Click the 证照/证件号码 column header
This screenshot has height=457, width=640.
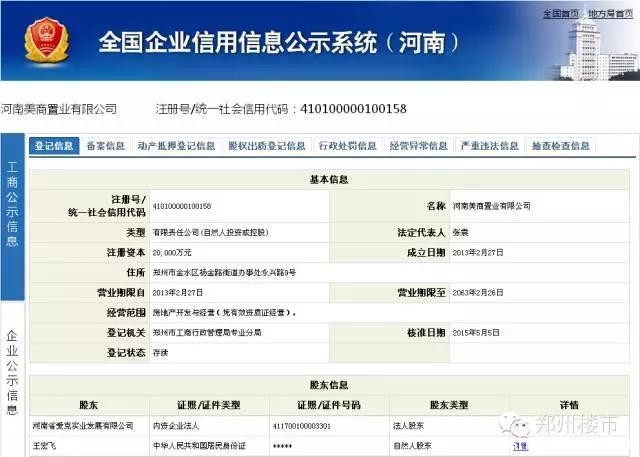(x=329, y=405)
